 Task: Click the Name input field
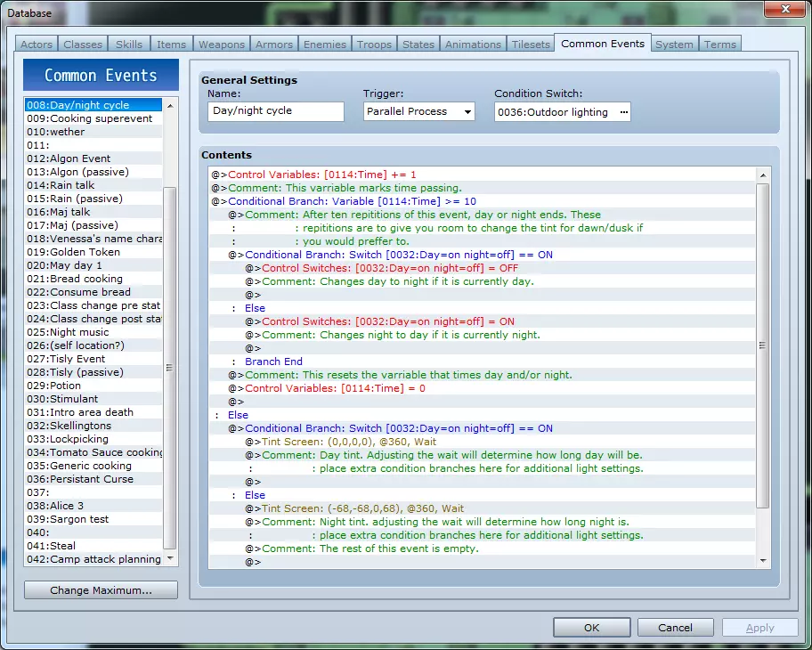[276, 111]
